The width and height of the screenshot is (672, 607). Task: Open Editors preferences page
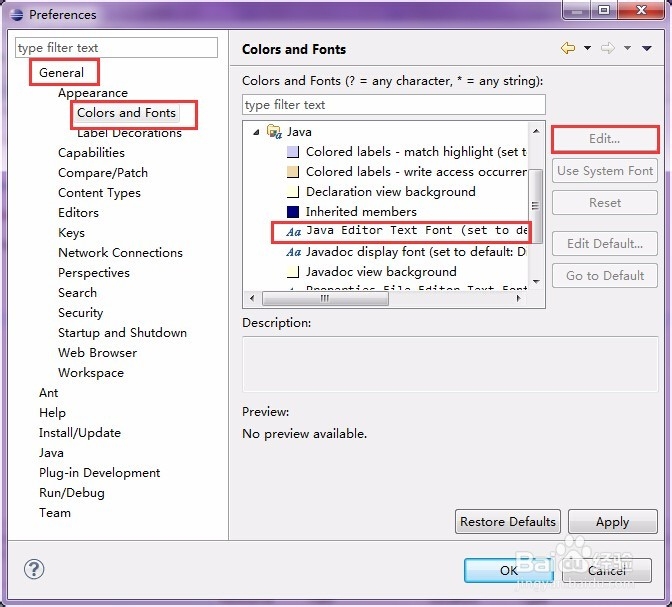pos(78,213)
